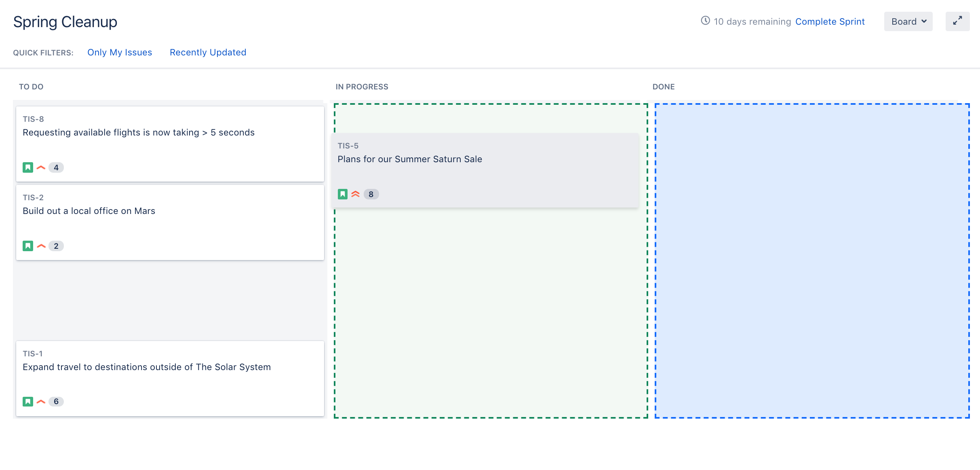This screenshot has width=980, height=470.
Task: Click the priority arrow icon on TIS-5
Action: tap(355, 194)
